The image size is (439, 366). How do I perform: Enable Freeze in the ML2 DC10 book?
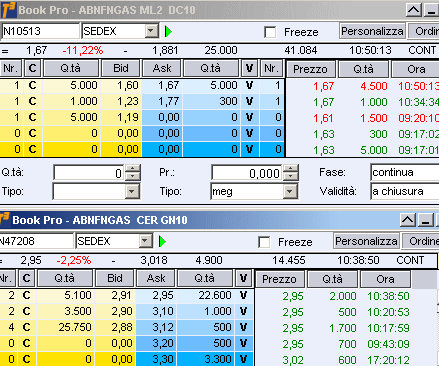(x=270, y=32)
